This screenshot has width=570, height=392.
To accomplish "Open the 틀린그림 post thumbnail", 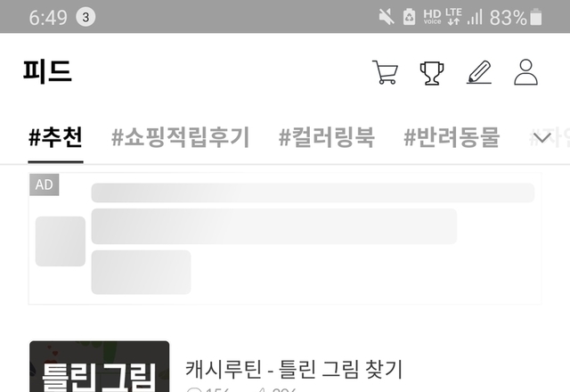I will pyautogui.click(x=99, y=366).
